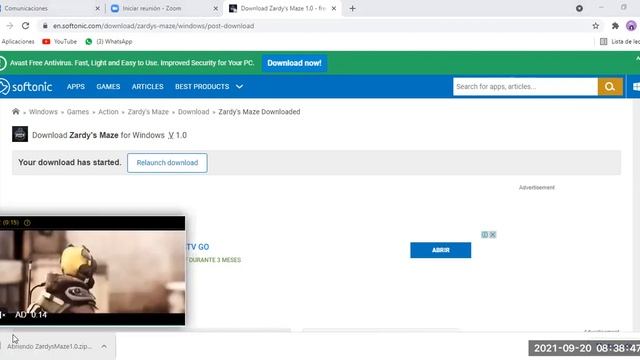Click the floating video ad player
This screenshot has width=640, height=360.
coord(92,271)
